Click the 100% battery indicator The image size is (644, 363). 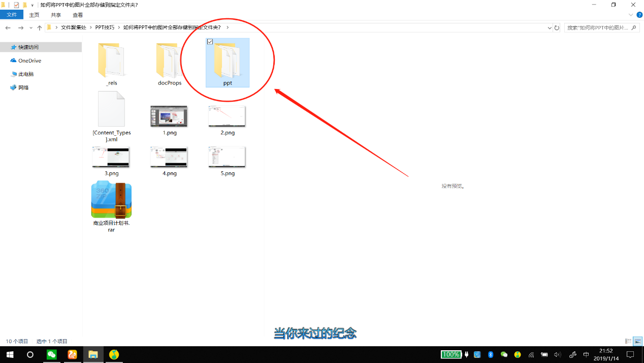pyautogui.click(x=451, y=354)
